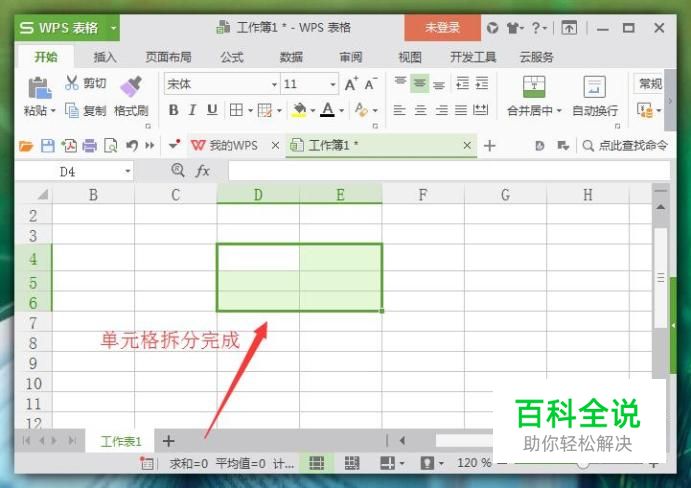691x488 pixels.
Task: Open the 页面布局 ribbon tab
Action: tap(168, 57)
